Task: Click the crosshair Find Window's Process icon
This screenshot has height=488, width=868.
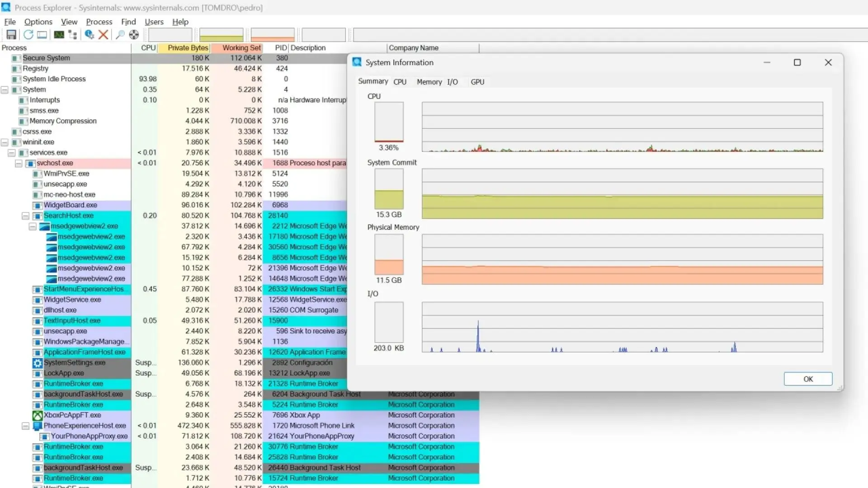Action: coord(134,35)
